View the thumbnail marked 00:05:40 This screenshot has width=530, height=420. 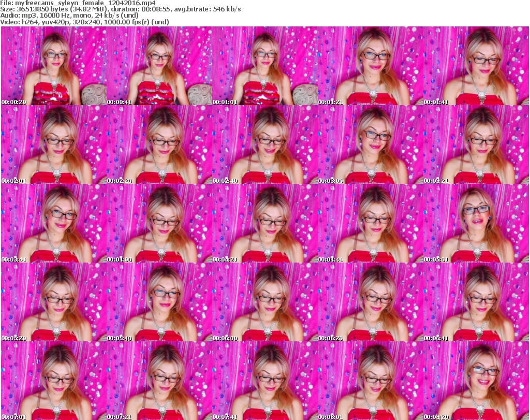159,302
